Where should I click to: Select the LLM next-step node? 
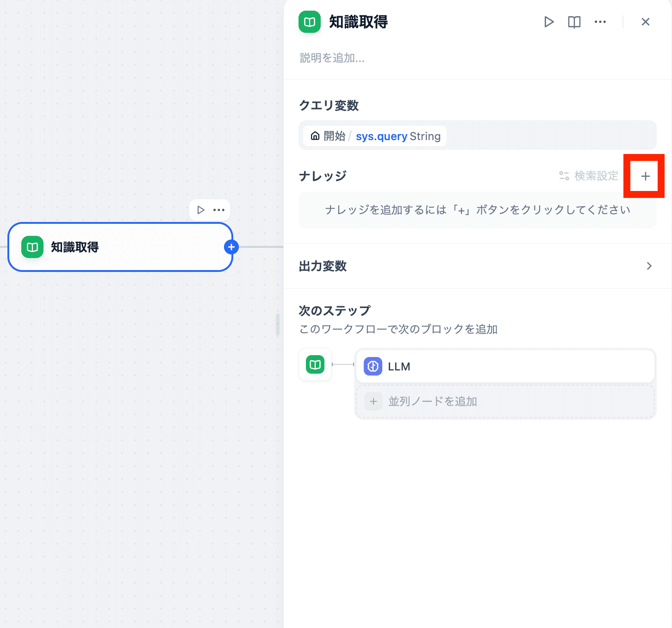click(504, 366)
